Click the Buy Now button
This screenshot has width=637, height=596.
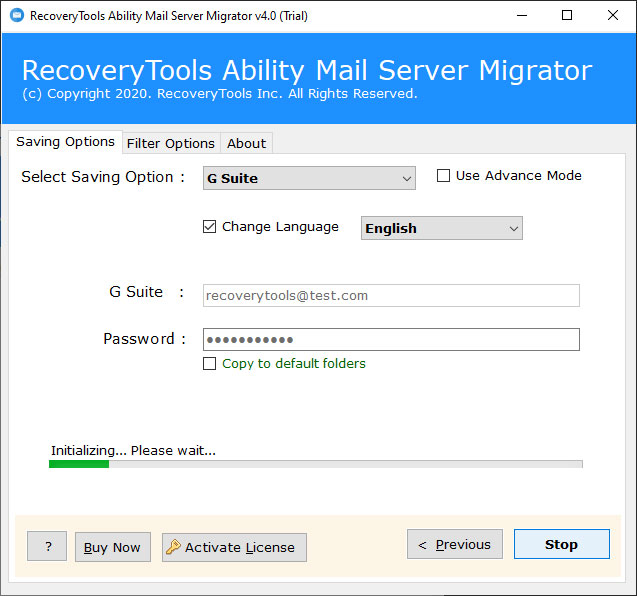click(113, 547)
